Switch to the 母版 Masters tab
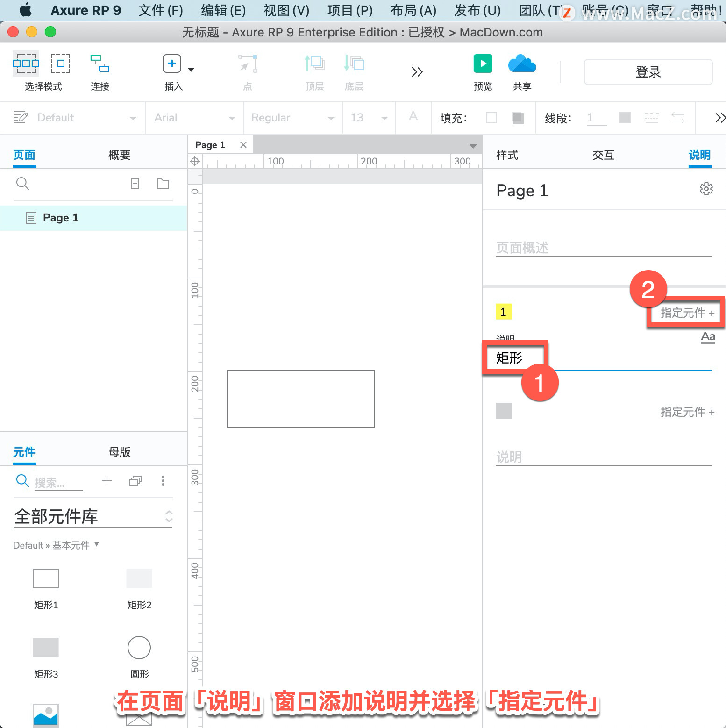Screen dimensions: 726x728 (x=120, y=452)
